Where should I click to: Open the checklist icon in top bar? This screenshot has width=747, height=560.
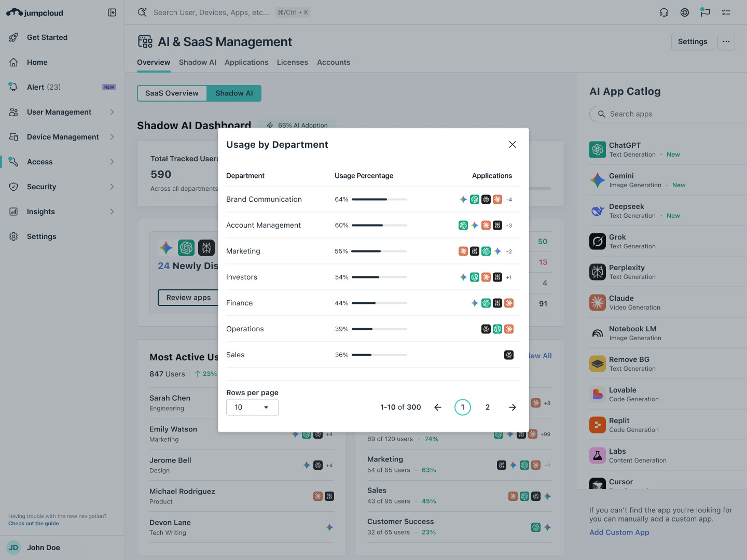pos(726,12)
